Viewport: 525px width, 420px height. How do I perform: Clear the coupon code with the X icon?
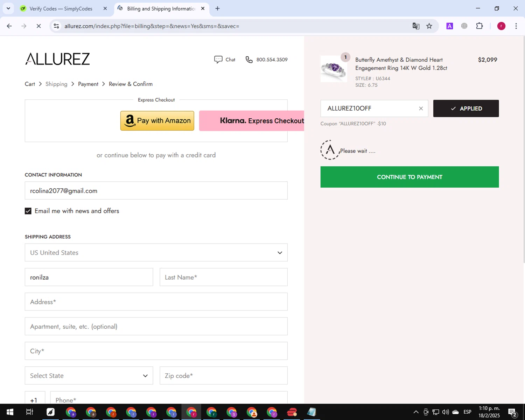tap(421, 108)
